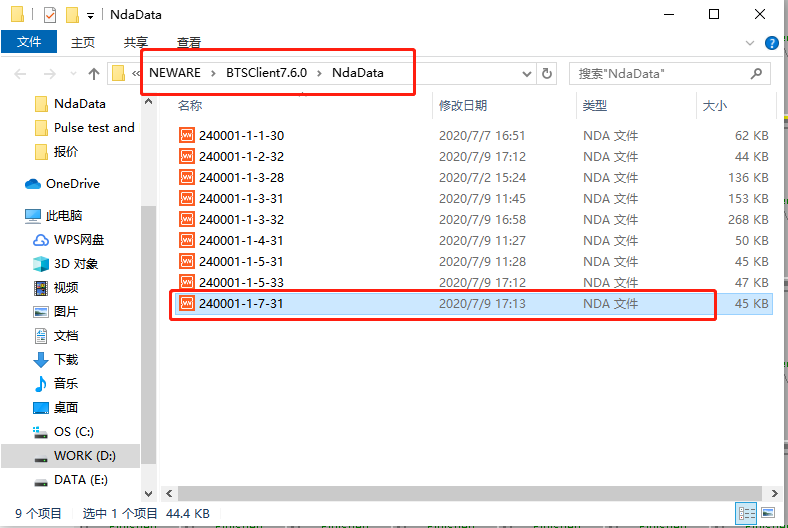The image size is (788, 528).
Task: Open NdaData folder in navigation pane
Action: (79, 104)
